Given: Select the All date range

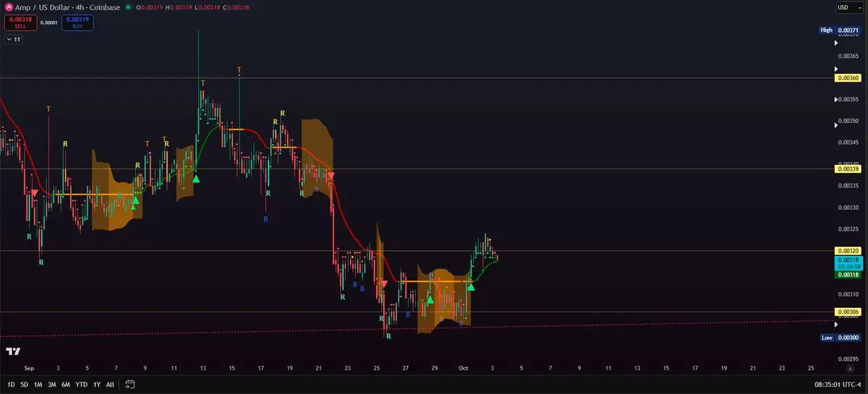Looking at the screenshot, I should [110, 384].
